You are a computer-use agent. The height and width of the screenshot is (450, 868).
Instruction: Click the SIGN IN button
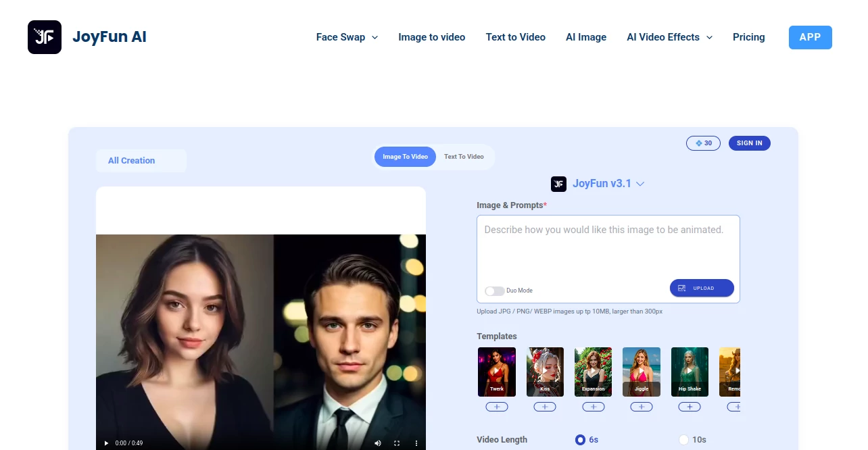click(x=749, y=143)
